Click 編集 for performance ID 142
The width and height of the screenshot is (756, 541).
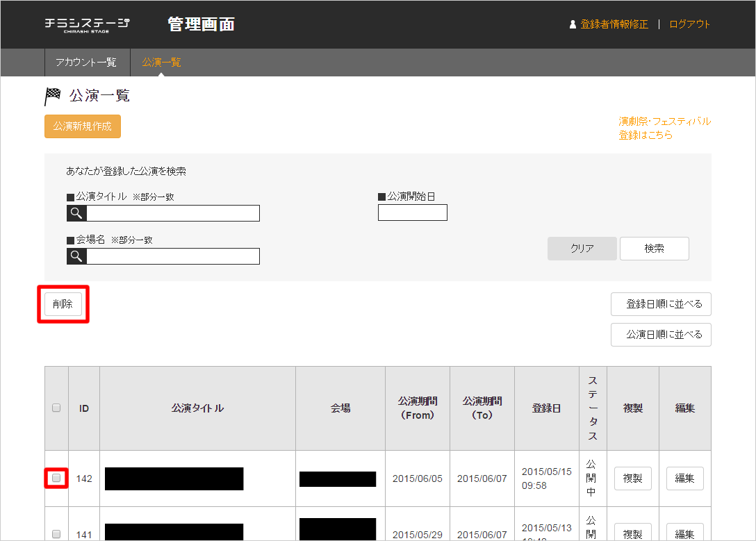(x=684, y=478)
